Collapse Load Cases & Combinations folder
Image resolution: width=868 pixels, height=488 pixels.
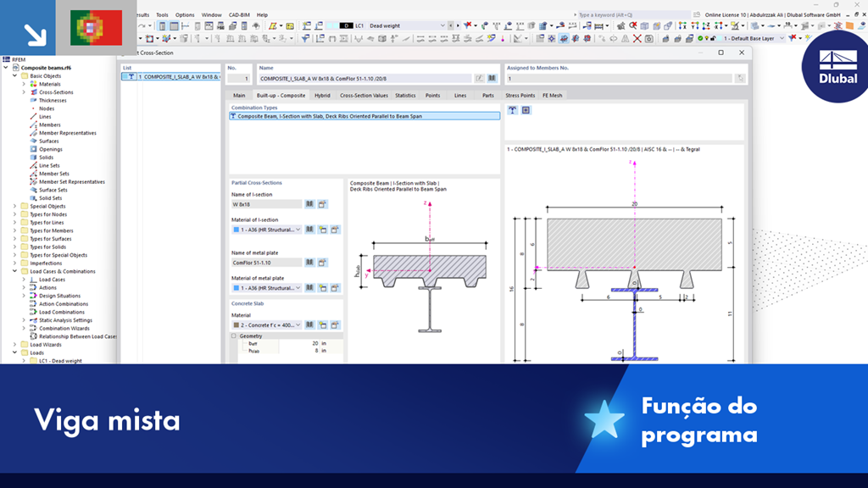15,271
